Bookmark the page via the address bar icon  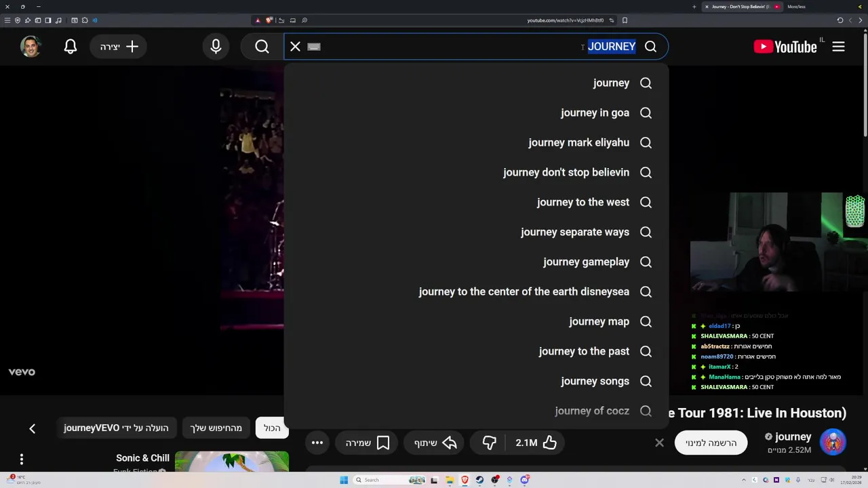coord(625,20)
